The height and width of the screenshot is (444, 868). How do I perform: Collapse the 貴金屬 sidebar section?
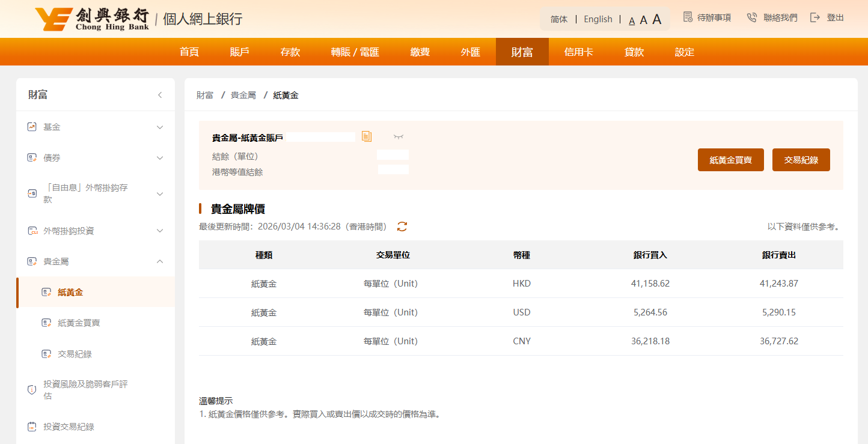160,261
